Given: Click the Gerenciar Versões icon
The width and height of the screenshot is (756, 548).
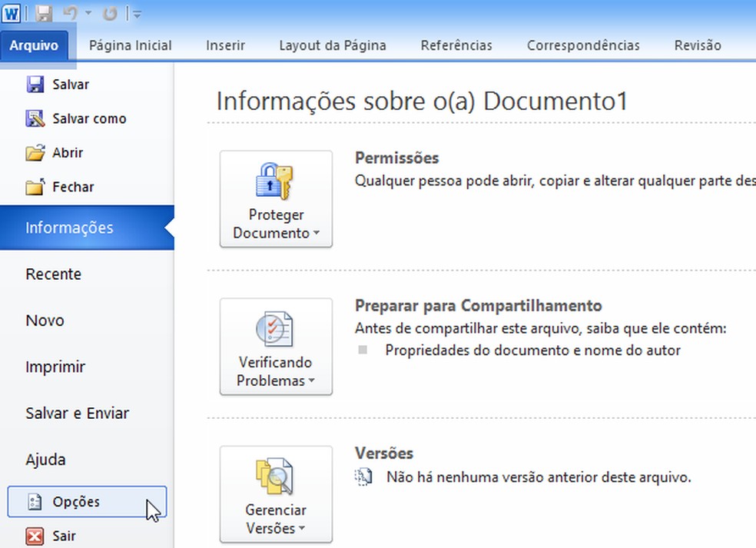Looking at the screenshot, I should [x=275, y=477].
